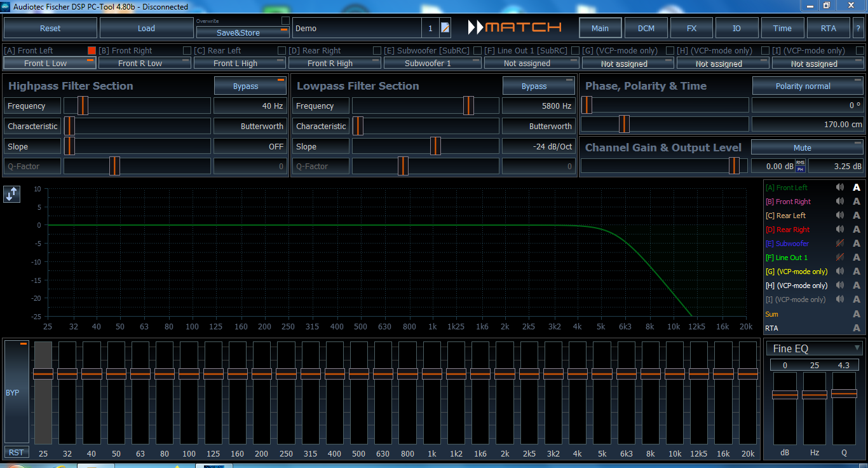This screenshot has width=868, height=468.
Task: Click speaker icon for [G] VCP-mode channel
Action: pos(840,272)
